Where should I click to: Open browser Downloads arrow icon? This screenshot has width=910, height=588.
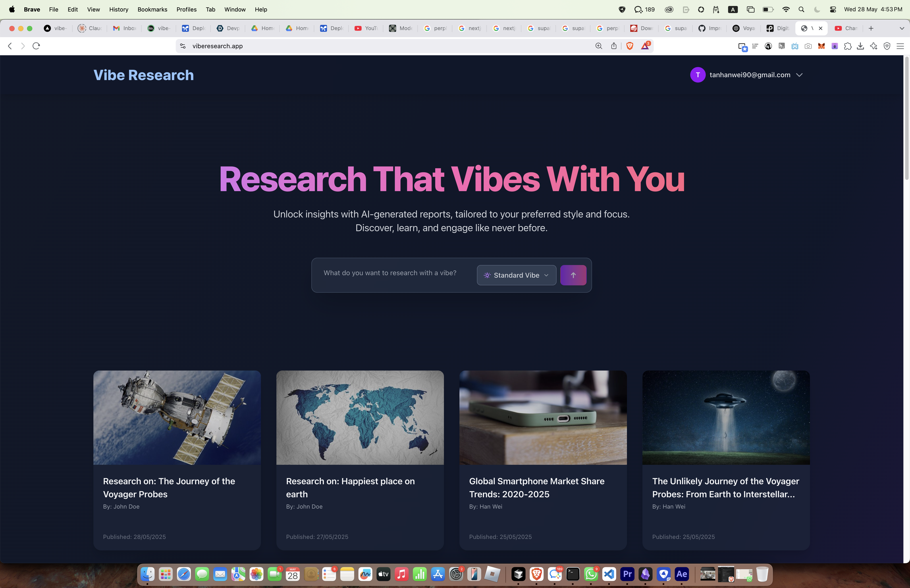tap(860, 46)
